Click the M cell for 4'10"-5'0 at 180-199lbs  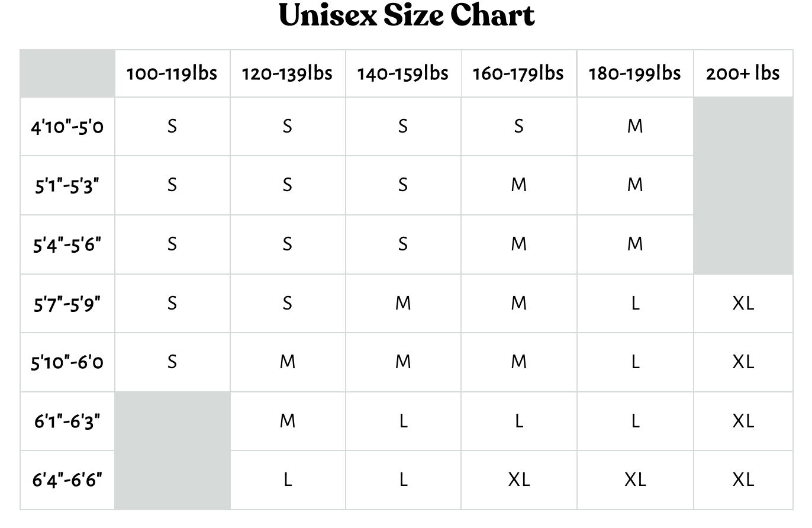[x=635, y=127]
